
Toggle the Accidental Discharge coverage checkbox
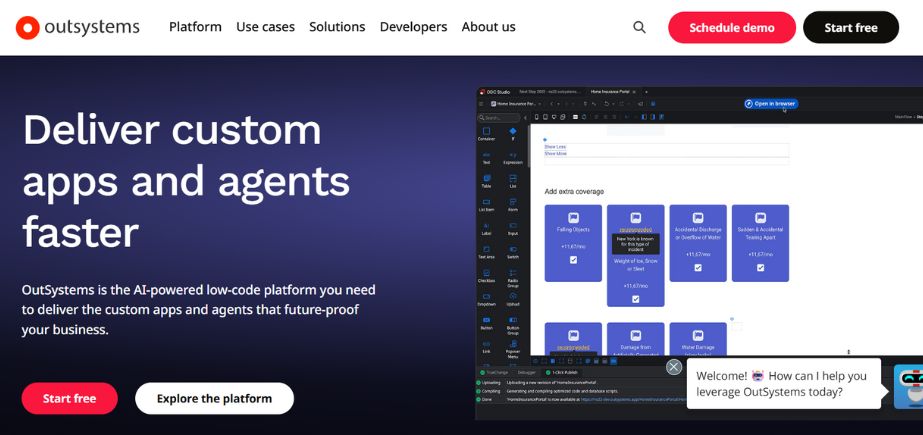click(698, 267)
